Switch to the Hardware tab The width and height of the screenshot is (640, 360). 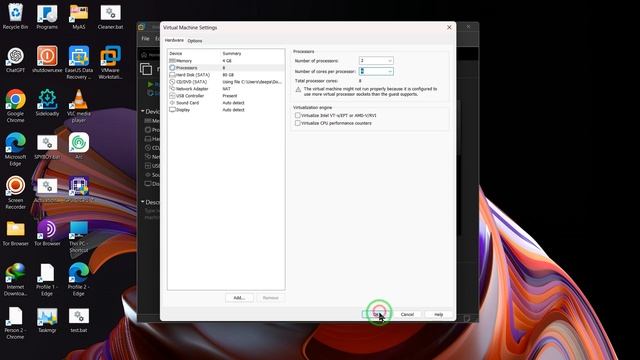174,40
